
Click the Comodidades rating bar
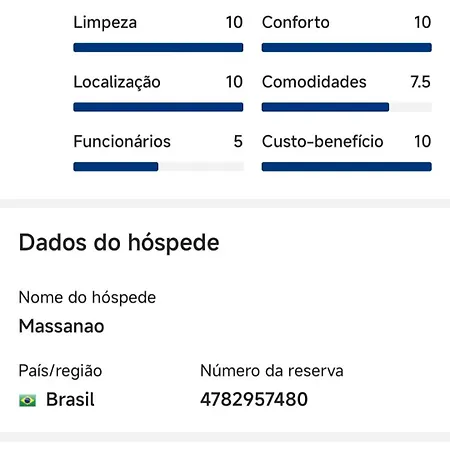347,107
